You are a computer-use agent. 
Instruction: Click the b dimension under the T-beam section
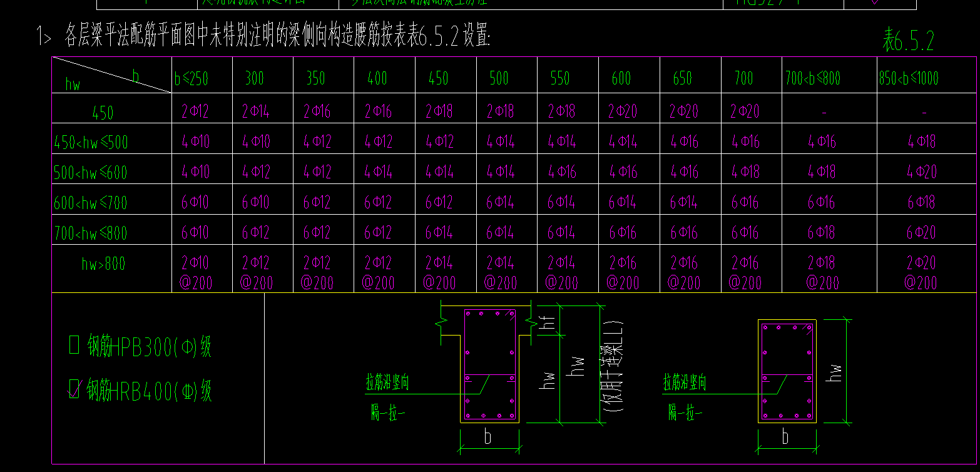click(x=487, y=437)
